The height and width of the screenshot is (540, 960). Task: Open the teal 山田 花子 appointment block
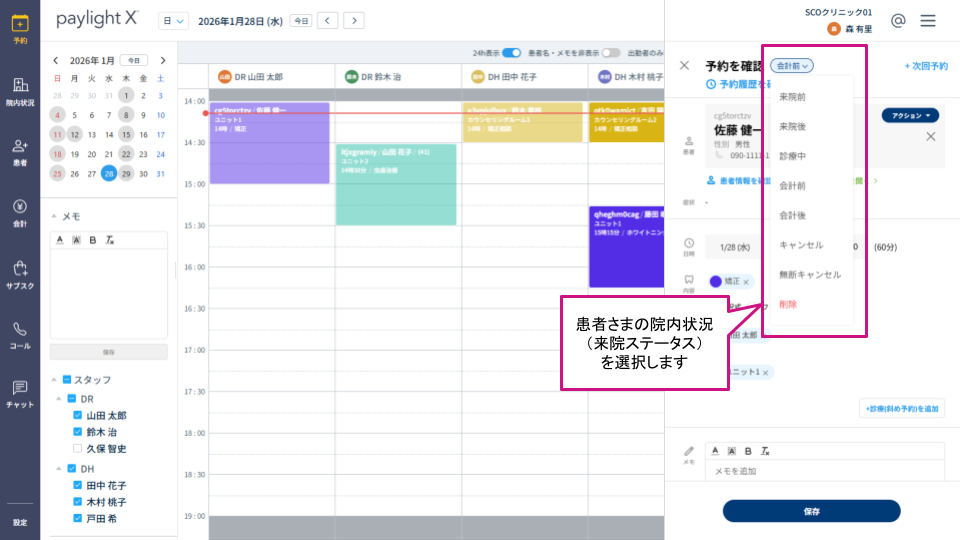click(396, 185)
